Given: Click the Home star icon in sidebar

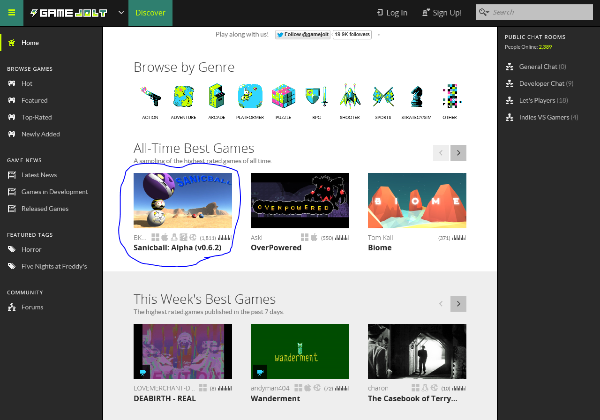Looking at the screenshot, I should click(11, 42).
